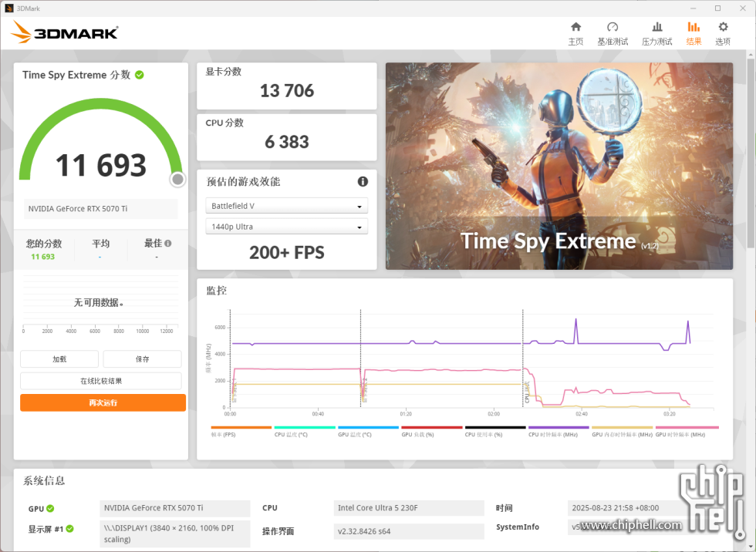Toggle the red GPU 负载 legend swatch
Viewport: 756px width, 552px height.
click(x=431, y=427)
